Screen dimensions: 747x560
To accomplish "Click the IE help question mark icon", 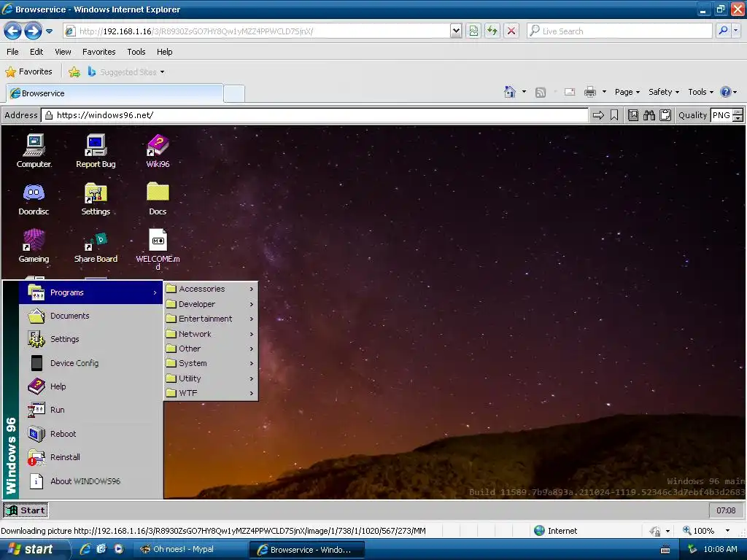I will [x=726, y=92].
